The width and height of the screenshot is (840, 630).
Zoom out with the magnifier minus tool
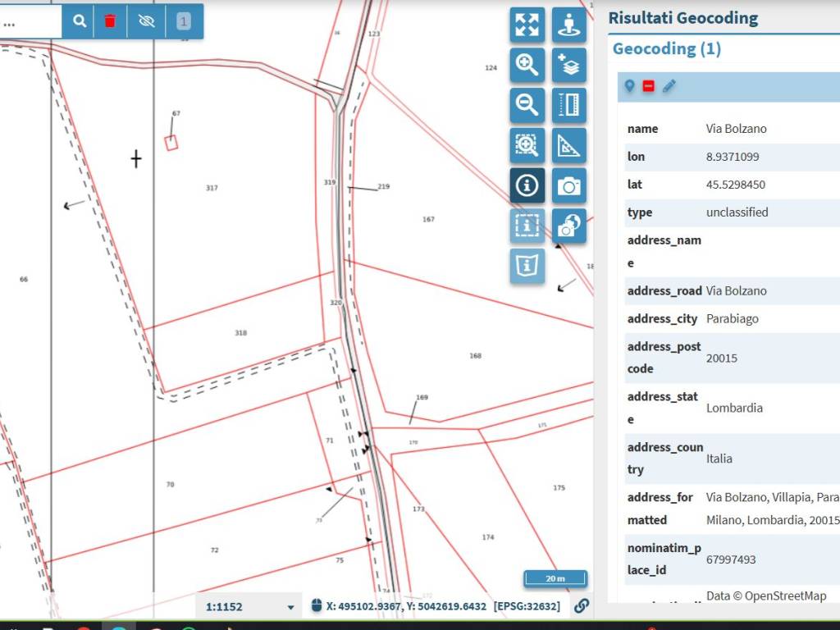[527, 104]
